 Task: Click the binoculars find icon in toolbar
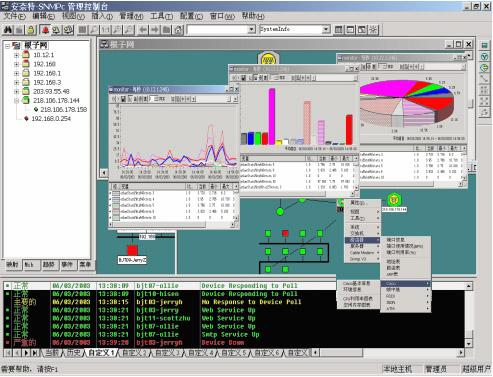(x=8, y=30)
